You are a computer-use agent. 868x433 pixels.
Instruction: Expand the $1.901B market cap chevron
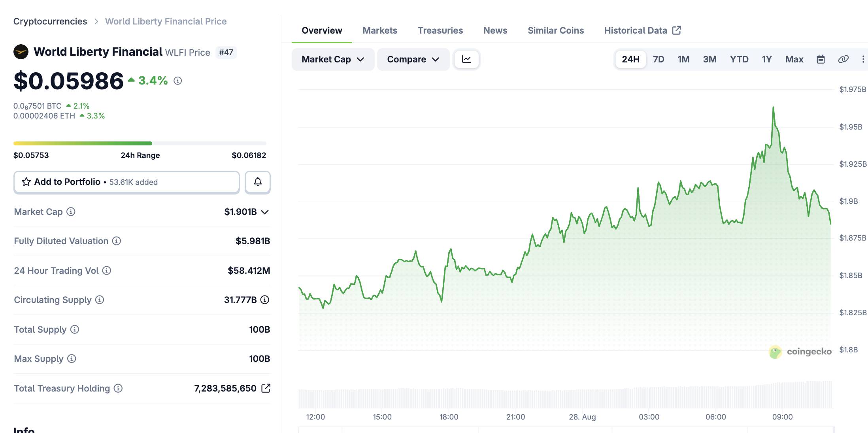pyautogui.click(x=265, y=212)
